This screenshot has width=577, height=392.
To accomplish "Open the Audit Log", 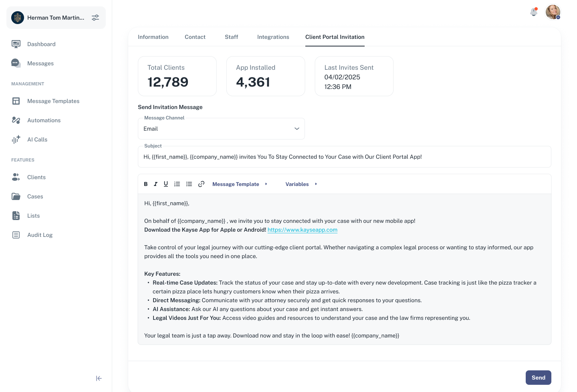I will point(40,235).
